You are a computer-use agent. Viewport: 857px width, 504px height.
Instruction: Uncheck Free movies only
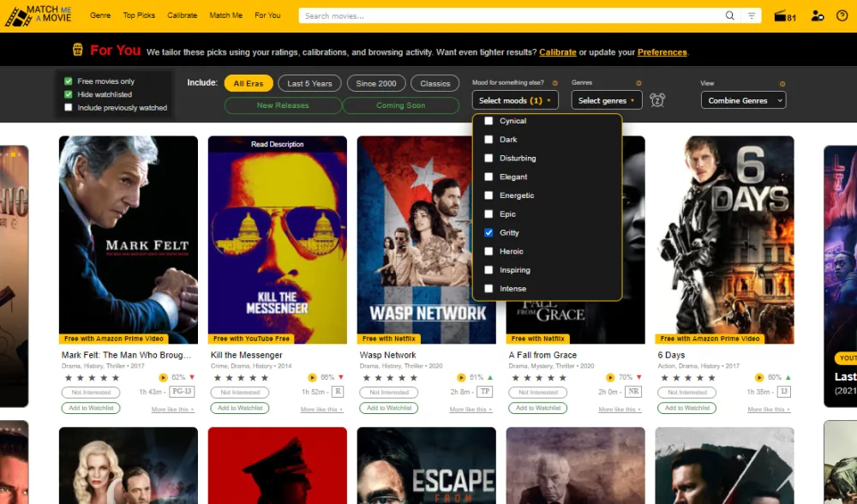[69, 81]
